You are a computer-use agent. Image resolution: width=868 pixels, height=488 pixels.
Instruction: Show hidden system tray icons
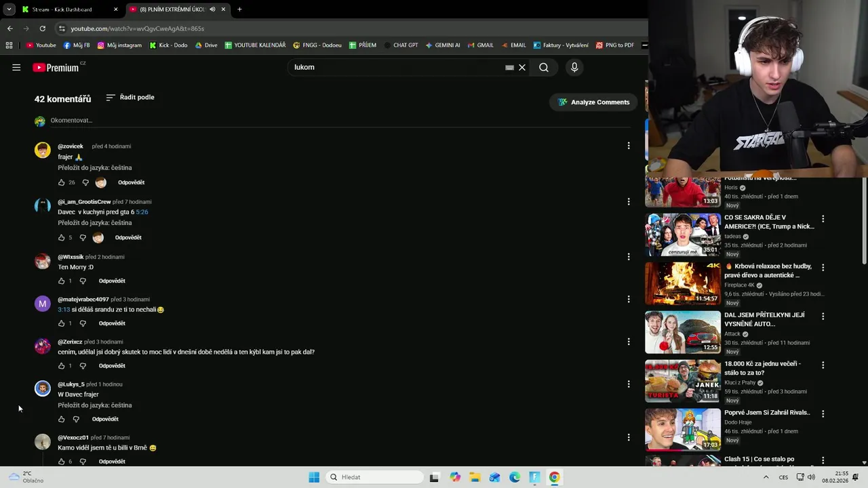coord(766,477)
